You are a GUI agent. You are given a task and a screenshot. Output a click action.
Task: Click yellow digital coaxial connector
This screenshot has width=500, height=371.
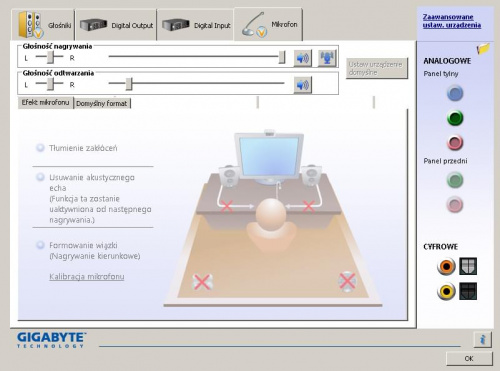tap(446, 291)
